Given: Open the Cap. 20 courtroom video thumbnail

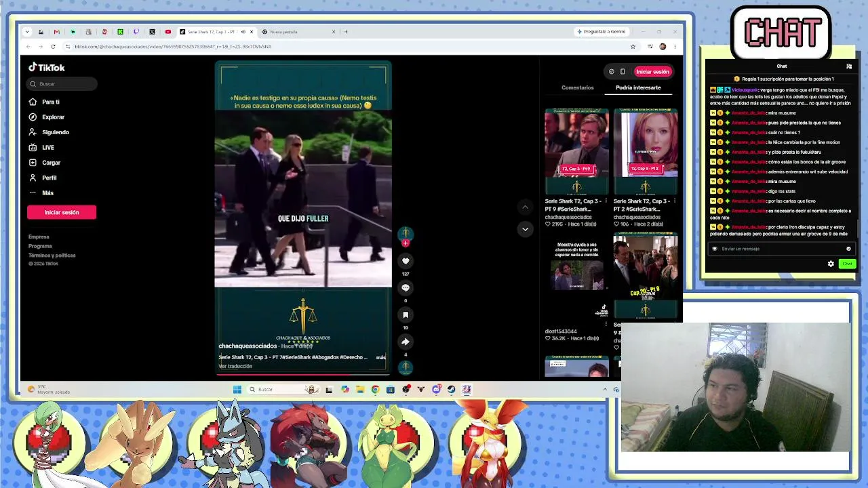Looking at the screenshot, I should coord(646,275).
